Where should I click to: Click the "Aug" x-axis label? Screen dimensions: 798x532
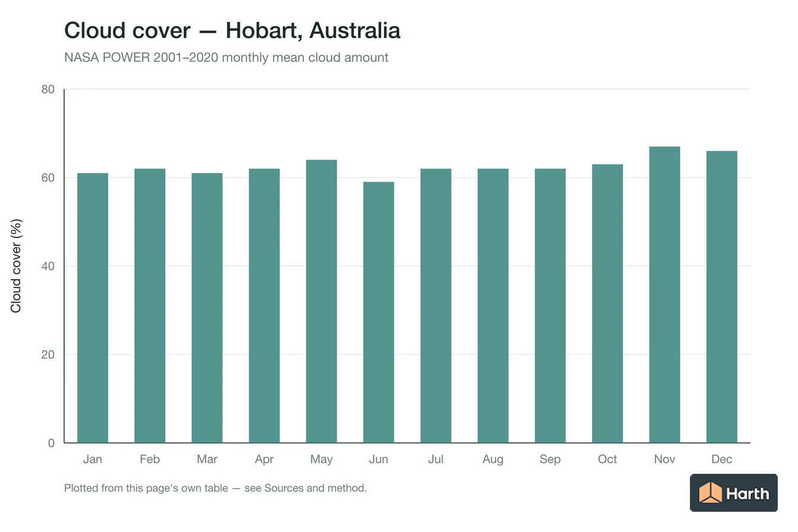pos(493,459)
